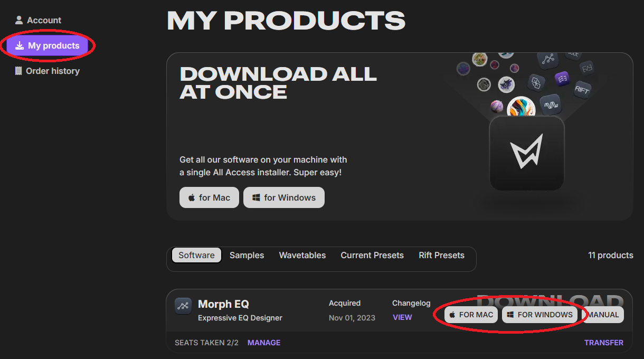The width and height of the screenshot is (644, 359).
Task: Click the Account person icon
Action: [19, 20]
